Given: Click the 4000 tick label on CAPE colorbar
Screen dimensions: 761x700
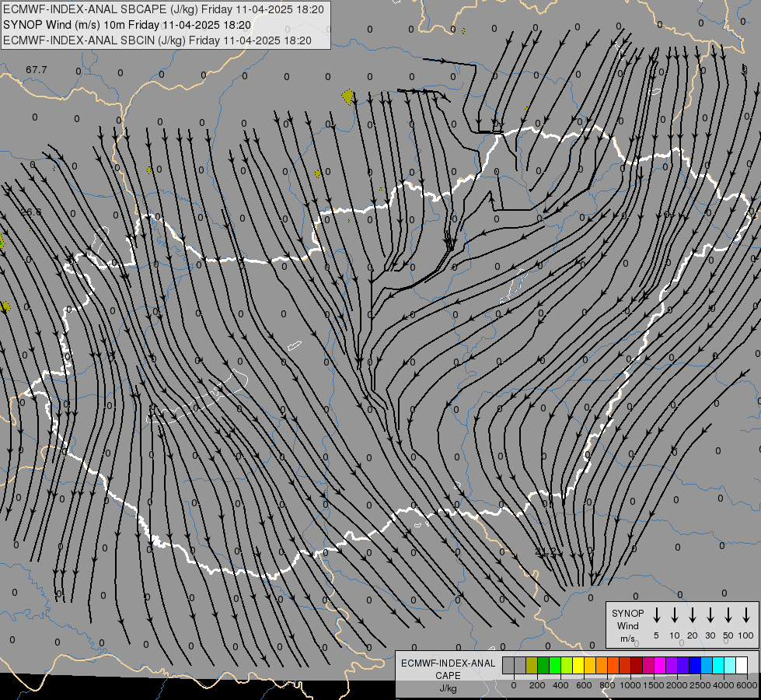Looking at the screenshot, I should pyautogui.click(x=724, y=685).
